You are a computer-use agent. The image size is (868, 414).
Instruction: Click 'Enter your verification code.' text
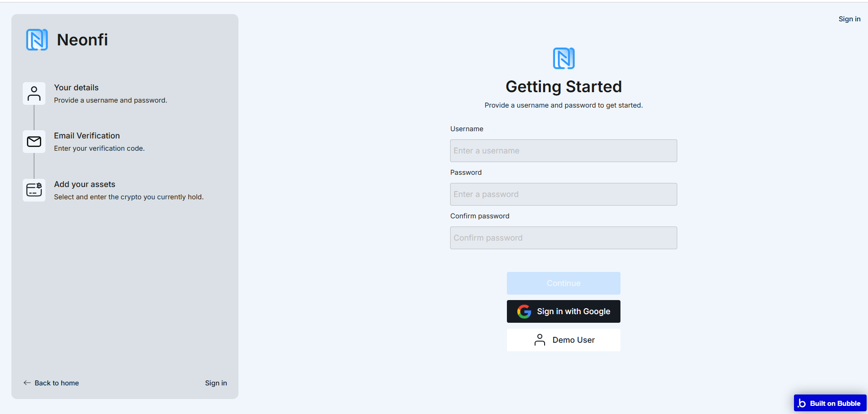pyautogui.click(x=99, y=148)
